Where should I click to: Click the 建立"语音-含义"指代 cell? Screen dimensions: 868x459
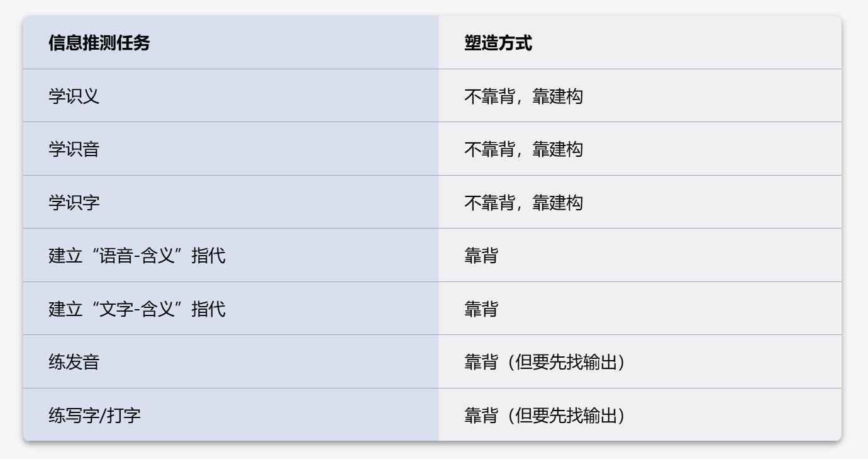[231, 255]
